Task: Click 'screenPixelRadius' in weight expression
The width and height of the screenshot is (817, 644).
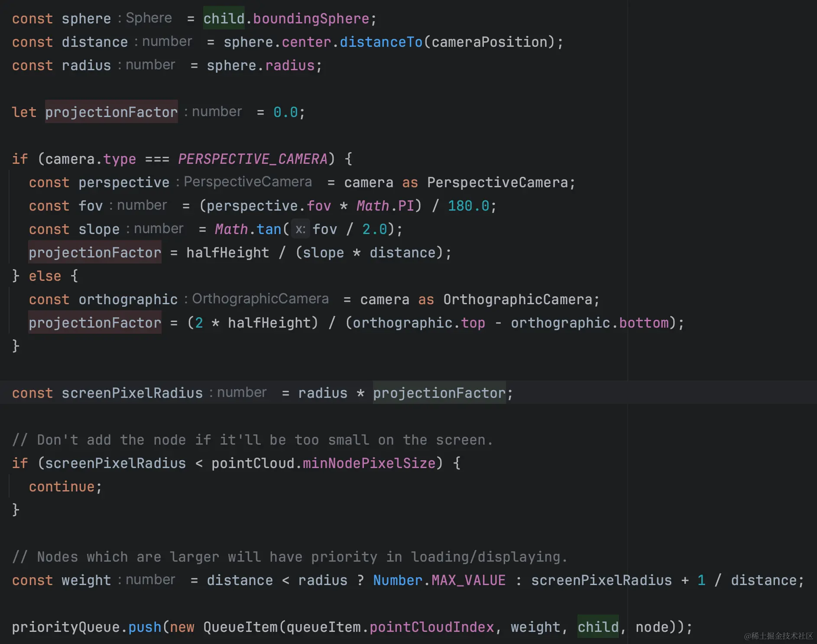Action: (x=602, y=580)
